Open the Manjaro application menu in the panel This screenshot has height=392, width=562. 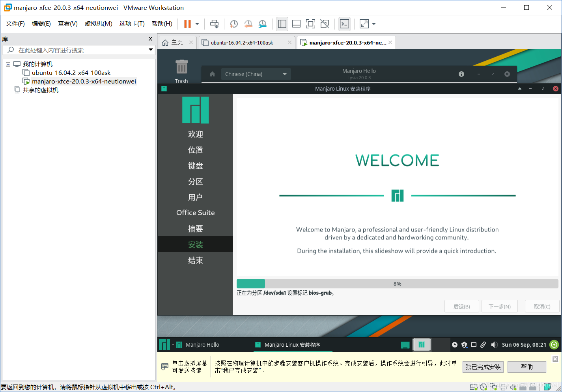tap(164, 345)
